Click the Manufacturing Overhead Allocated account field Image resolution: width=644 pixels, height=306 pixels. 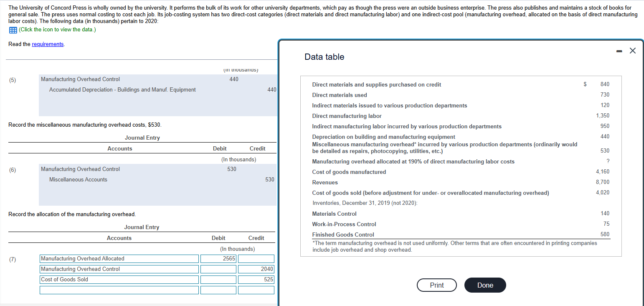tap(119, 258)
